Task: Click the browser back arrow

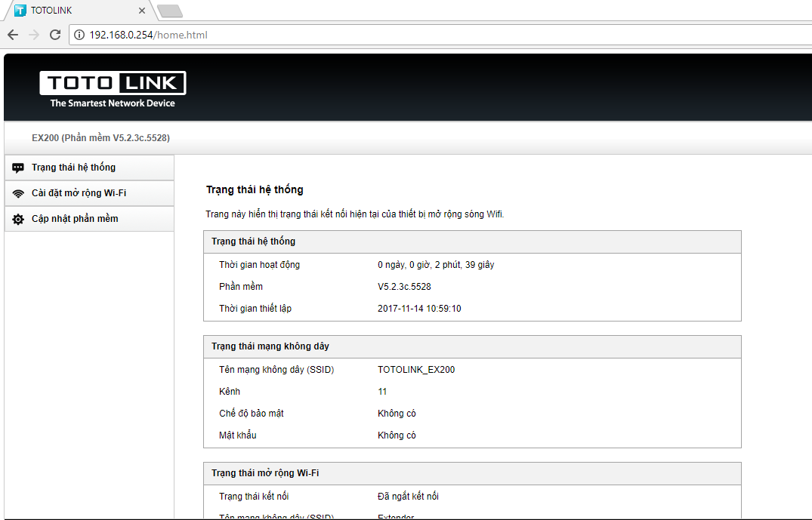Action: click(x=13, y=35)
